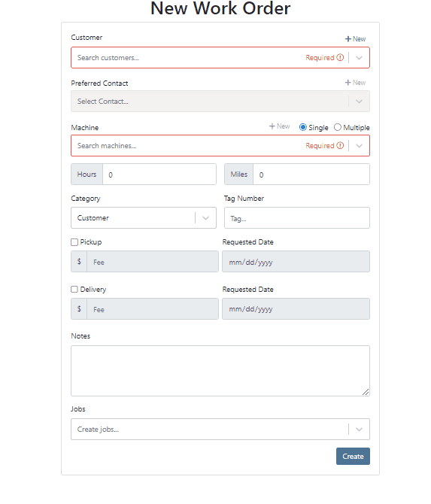Screen dimensions: 431x504
Task: Click the plus New icon for Customer
Action: click(x=348, y=39)
